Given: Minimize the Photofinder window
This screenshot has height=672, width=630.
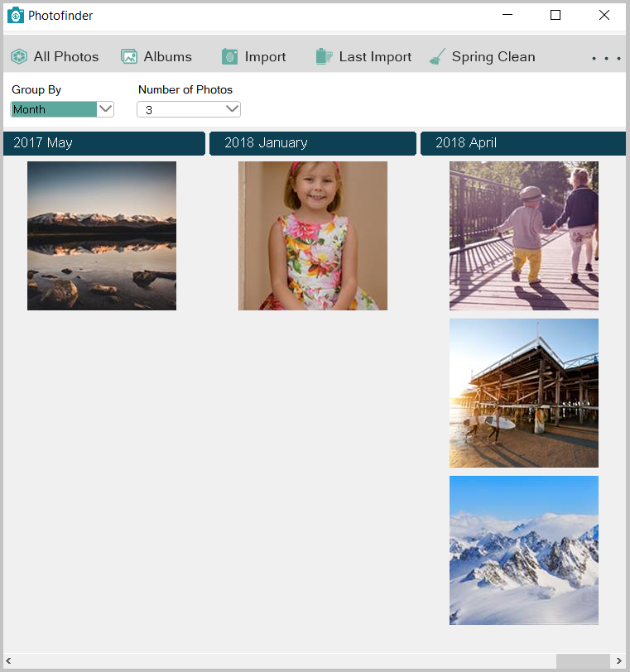Looking at the screenshot, I should pos(507,15).
